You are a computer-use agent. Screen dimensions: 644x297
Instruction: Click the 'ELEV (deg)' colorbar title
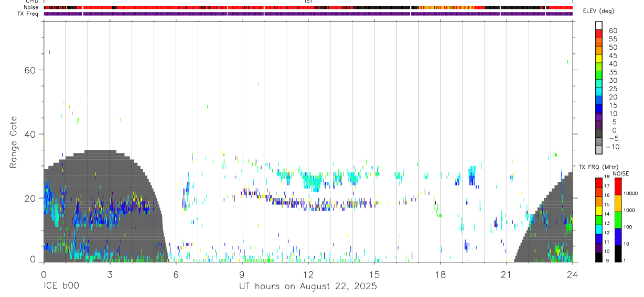(x=598, y=11)
